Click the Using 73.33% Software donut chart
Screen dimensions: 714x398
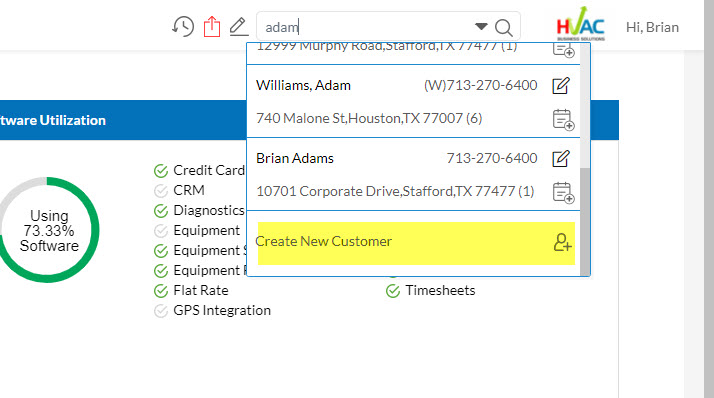click(x=48, y=230)
